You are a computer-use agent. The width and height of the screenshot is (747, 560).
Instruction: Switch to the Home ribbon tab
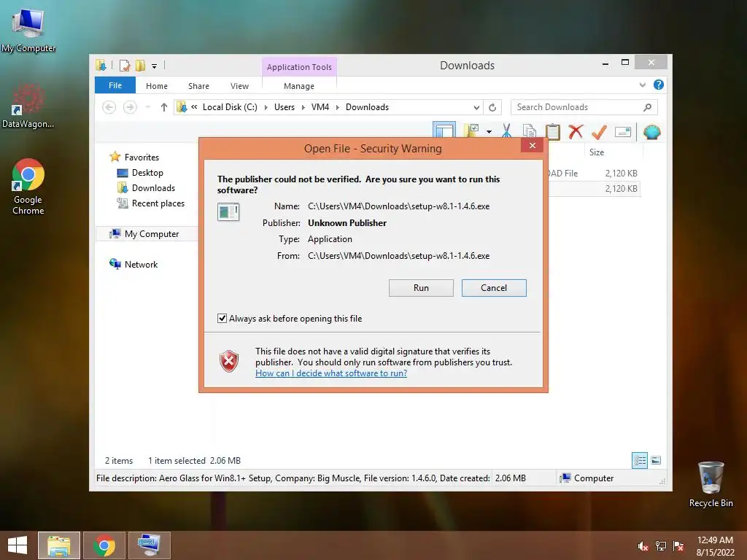pyautogui.click(x=157, y=86)
